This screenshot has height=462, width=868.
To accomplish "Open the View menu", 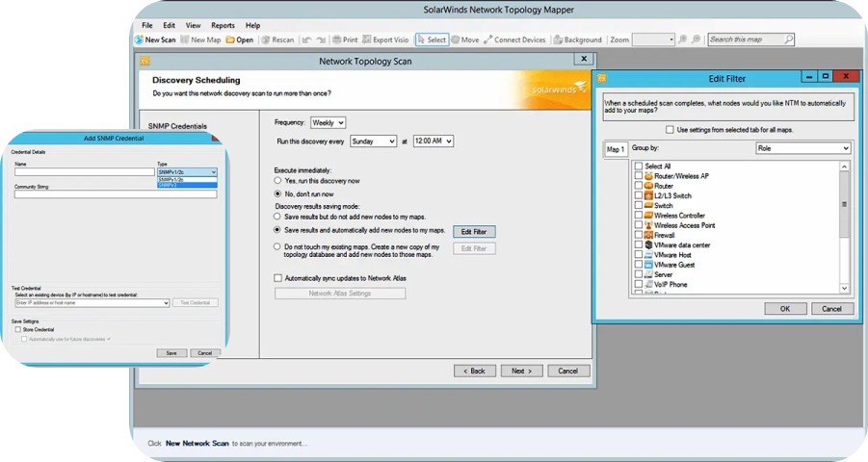I will (x=194, y=25).
